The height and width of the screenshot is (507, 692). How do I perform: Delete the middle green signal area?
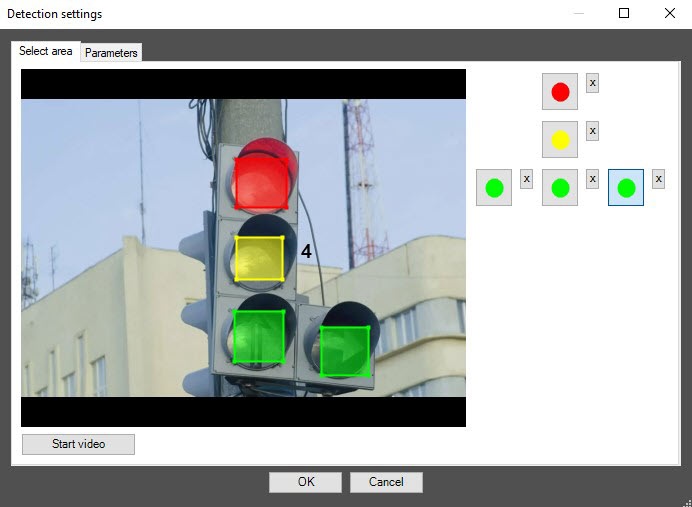[592, 179]
